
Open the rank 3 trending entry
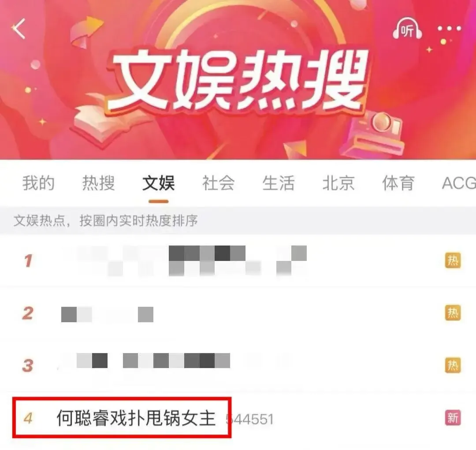pyautogui.click(x=238, y=365)
